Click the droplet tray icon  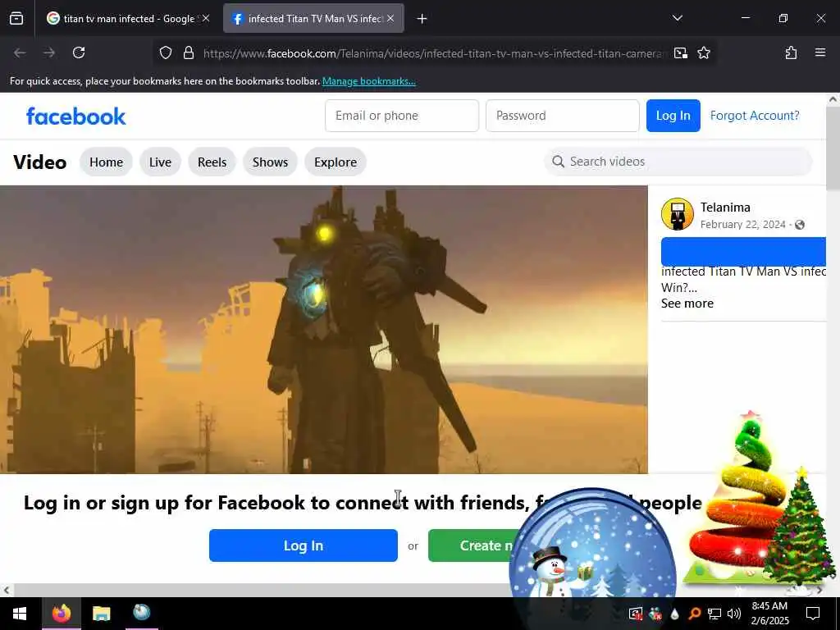(x=674, y=614)
